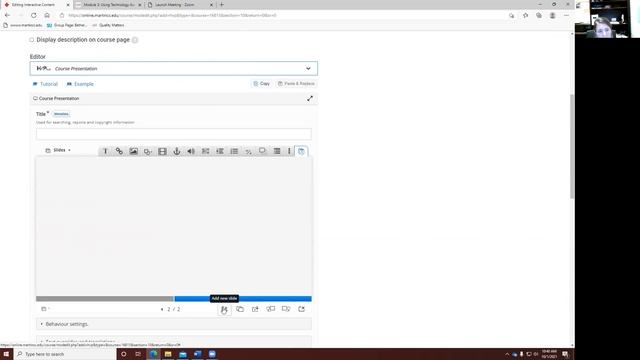
Task: Open the slide keywords menu icon
Action: click(45, 309)
